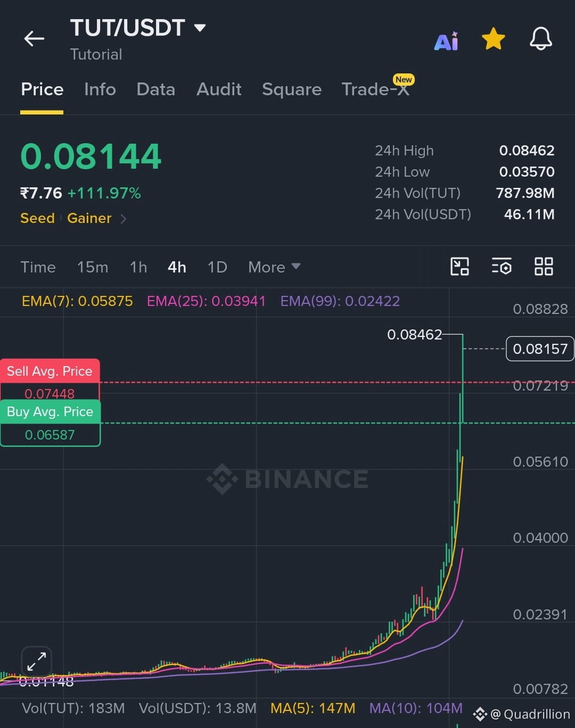Expand the More intervals dropdown
The height and width of the screenshot is (728, 575).
[x=274, y=267]
